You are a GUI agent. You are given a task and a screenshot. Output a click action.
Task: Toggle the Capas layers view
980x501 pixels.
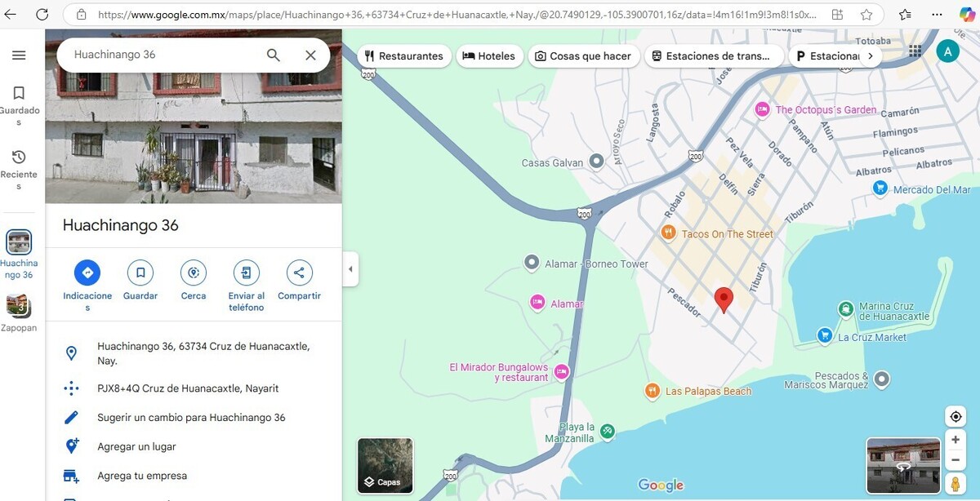tap(385, 467)
